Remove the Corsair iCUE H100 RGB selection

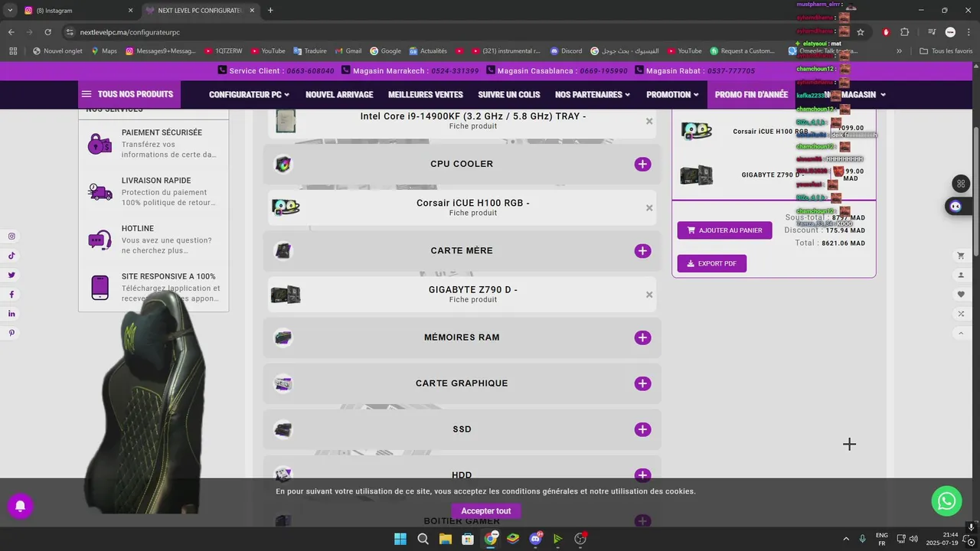click(649, 207)
